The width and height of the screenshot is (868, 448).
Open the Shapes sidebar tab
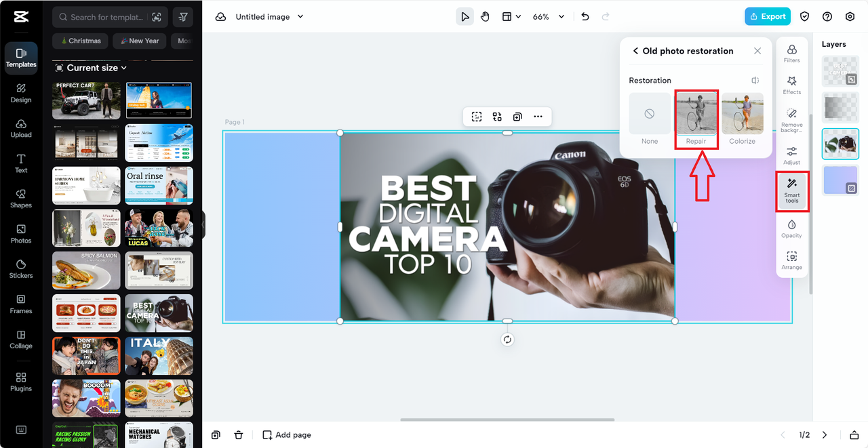click(21, 199)
